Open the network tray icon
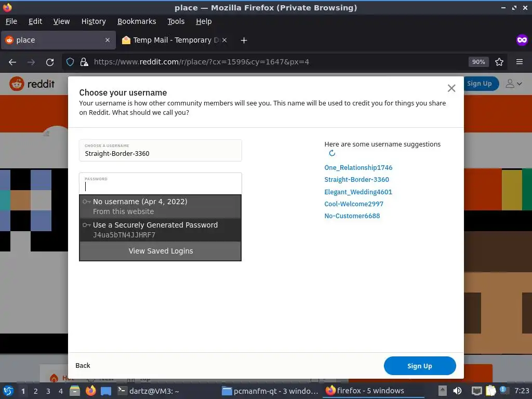Viewport: 532px width, 399px height. pyautogui.click(x=477, y=391)
